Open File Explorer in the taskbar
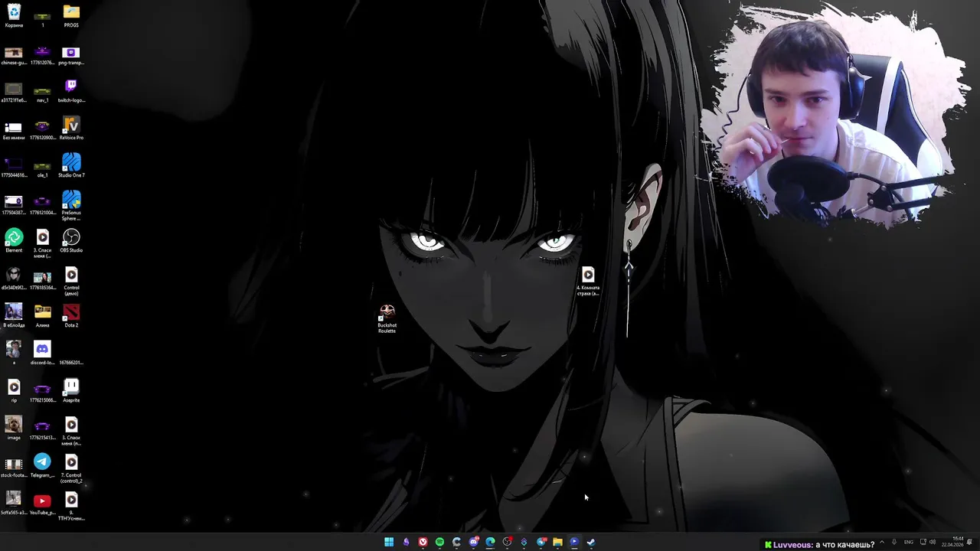980x551 pixels. (557, 542)
